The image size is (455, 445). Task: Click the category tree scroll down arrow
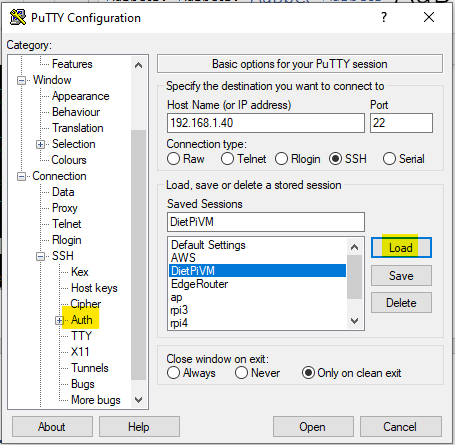point(138,399)
